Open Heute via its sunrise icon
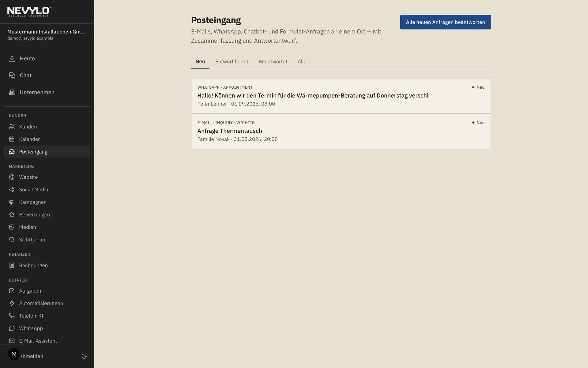 pyautogui.click(x=12, y=59)
